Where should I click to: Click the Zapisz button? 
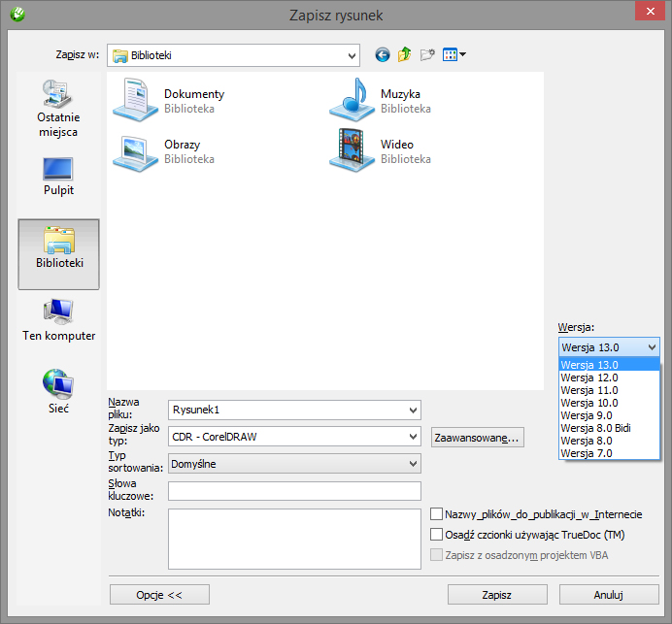(496, 594)
